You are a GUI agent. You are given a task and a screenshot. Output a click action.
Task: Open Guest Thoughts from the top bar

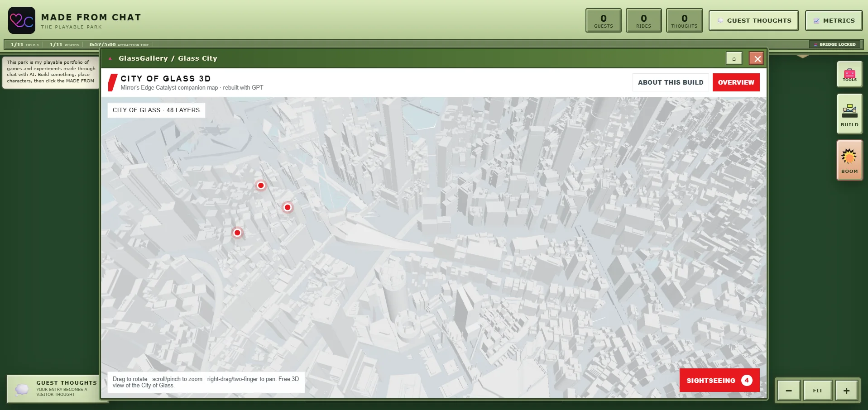click(754, 20)
